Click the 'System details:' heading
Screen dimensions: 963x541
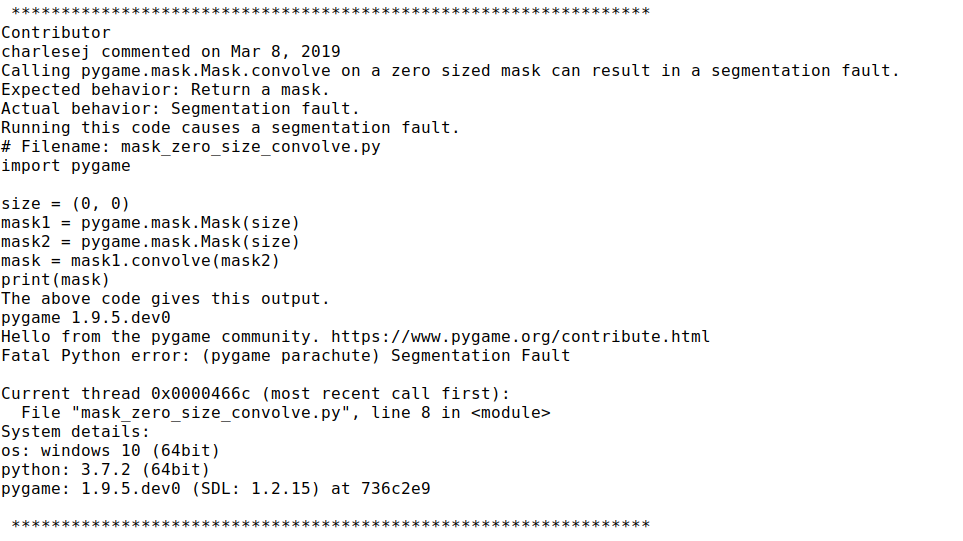coord(75,432)
